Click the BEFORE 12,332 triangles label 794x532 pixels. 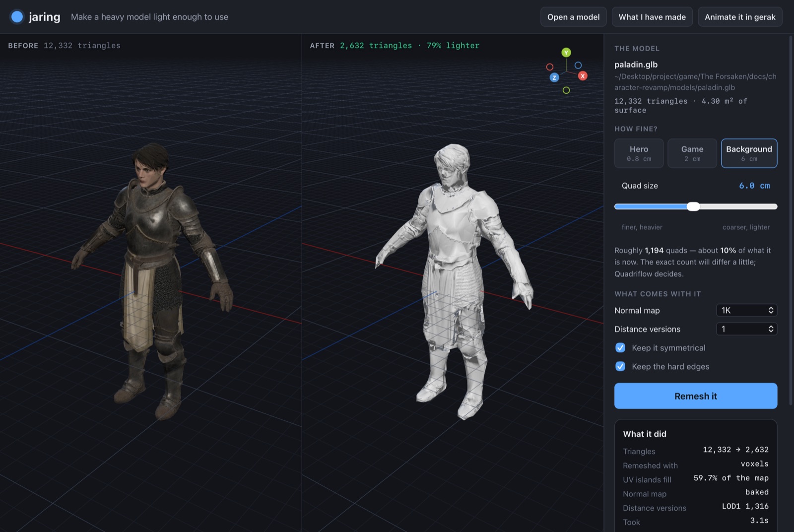point(64,46)
